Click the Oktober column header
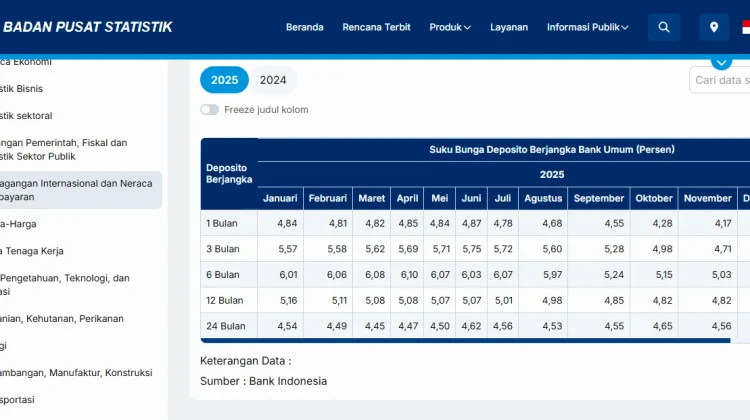Screen dimensions: 750x420 coord(654,198)
